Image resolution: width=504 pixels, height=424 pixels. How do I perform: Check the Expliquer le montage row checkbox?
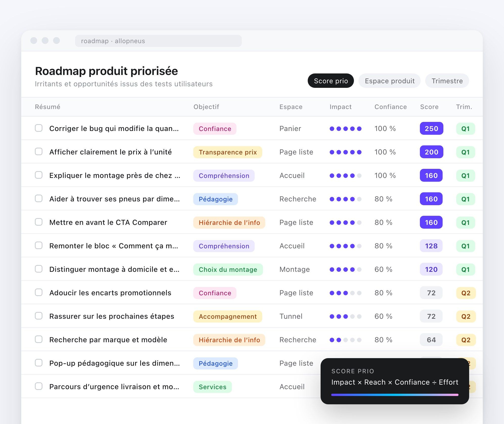point(39,175)
